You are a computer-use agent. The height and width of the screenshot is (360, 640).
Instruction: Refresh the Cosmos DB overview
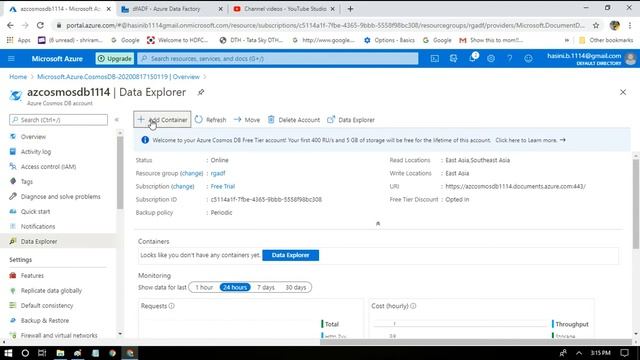pyautogui.click(x=210, y=120)
